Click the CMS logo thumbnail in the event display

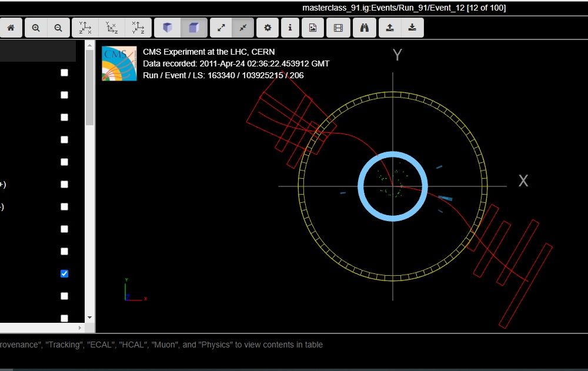pyautogui.click(x=119, y=63)
